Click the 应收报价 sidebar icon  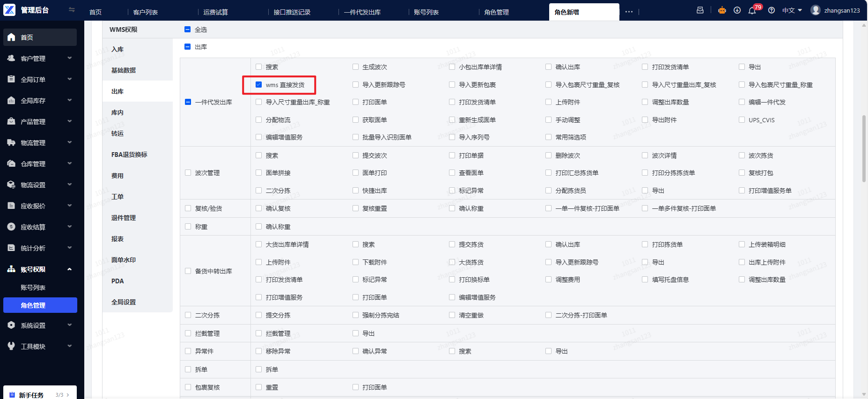(x=11, y=206)
